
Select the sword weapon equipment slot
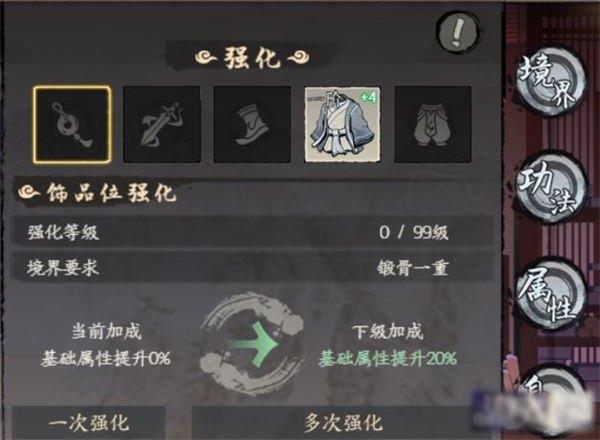coord(162,125)
